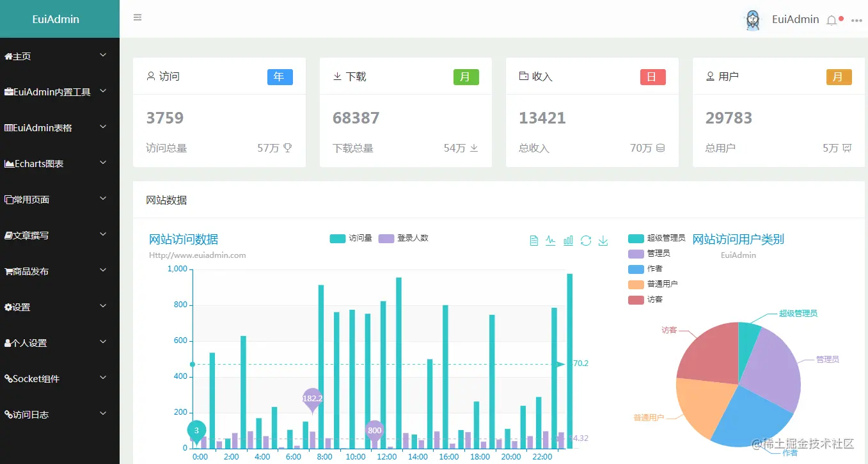Click the trophy icon next to 57万
The image size is (868, 464).
(x=288, y=148)
